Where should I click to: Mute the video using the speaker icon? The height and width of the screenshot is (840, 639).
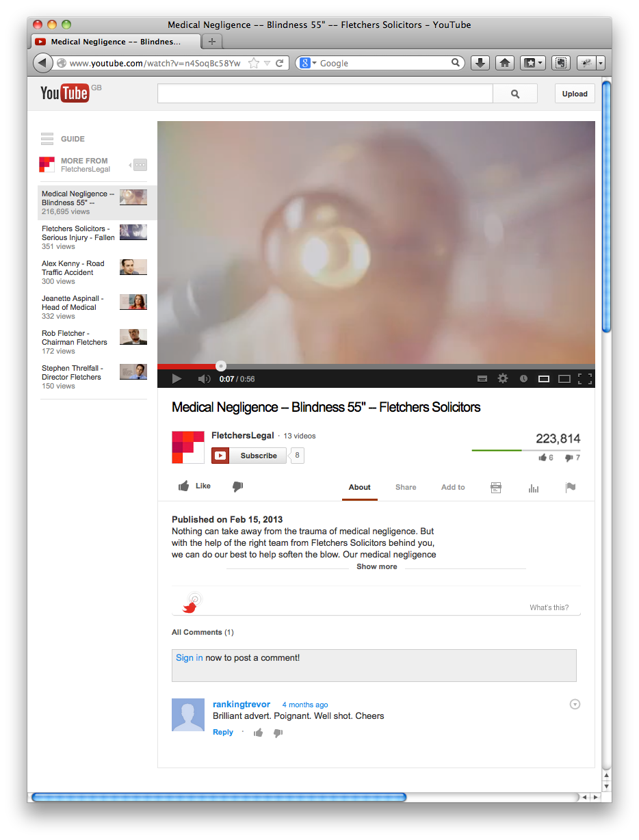(204, 379)
